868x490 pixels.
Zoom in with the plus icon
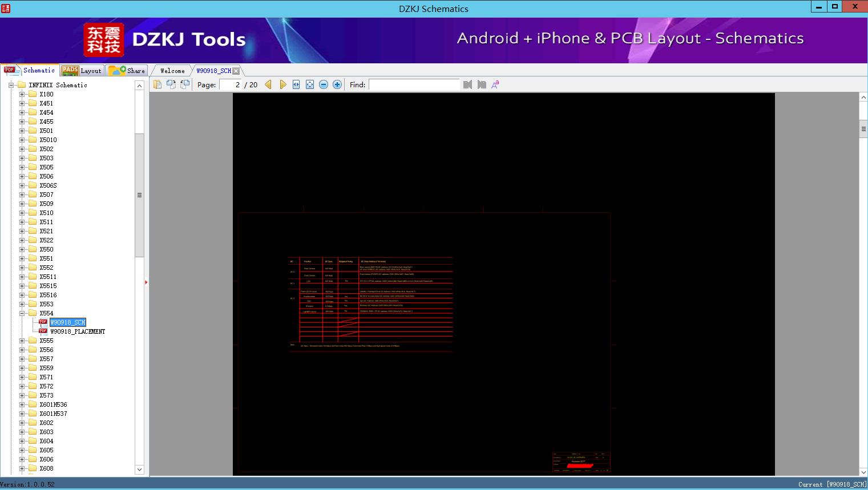pos(337,84)
